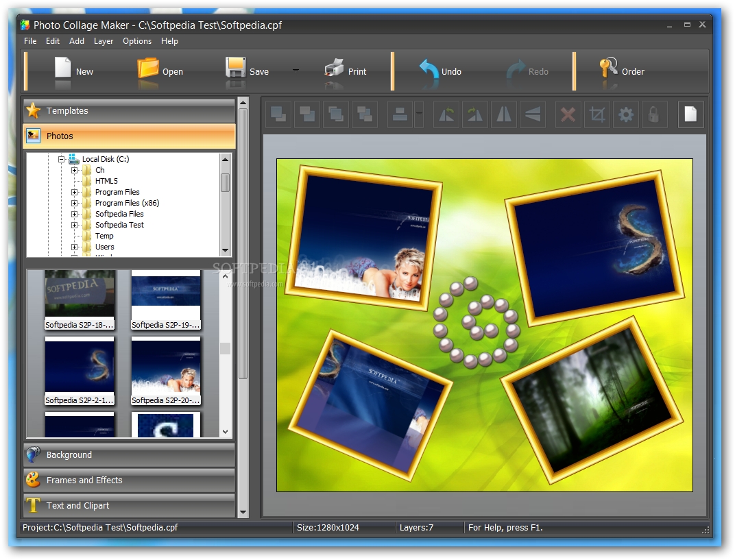Select the pearl S clipart in collage
Viewport: 735px width, 560px height.
pyautogui.click(x=477, y=322)
